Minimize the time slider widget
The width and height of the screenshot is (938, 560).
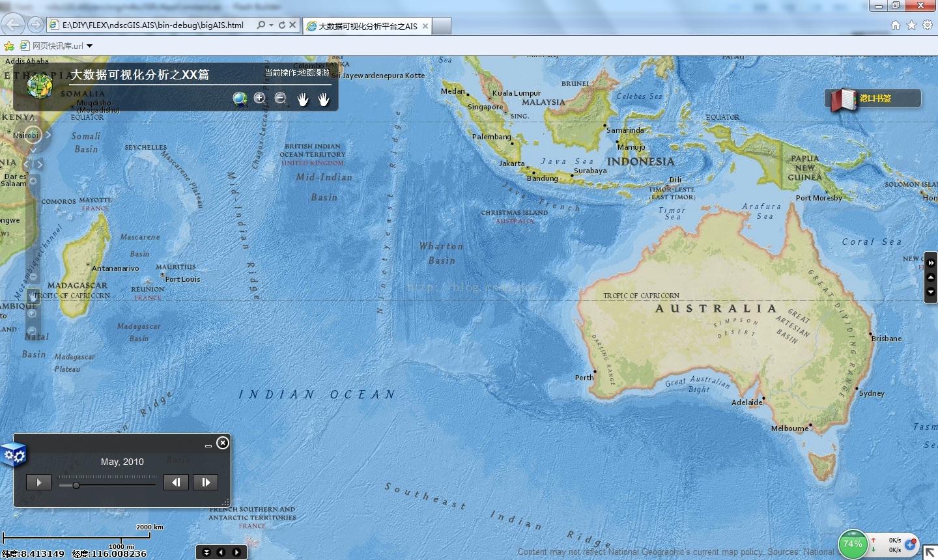coord(208,446)
